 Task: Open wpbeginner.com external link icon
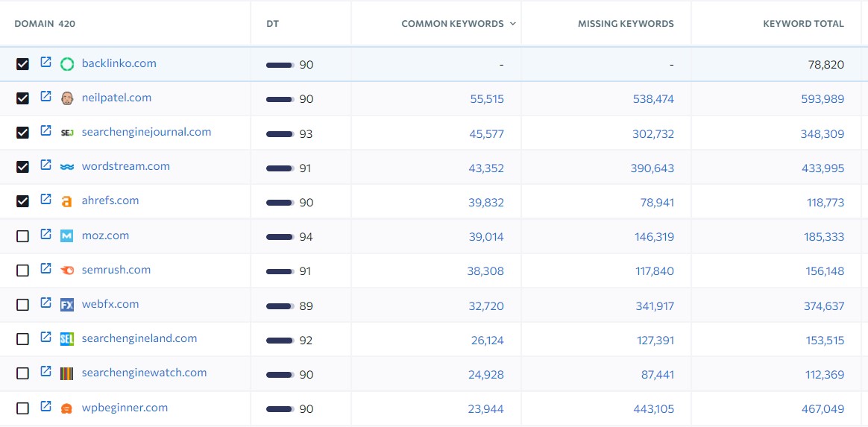coord(46,407)
